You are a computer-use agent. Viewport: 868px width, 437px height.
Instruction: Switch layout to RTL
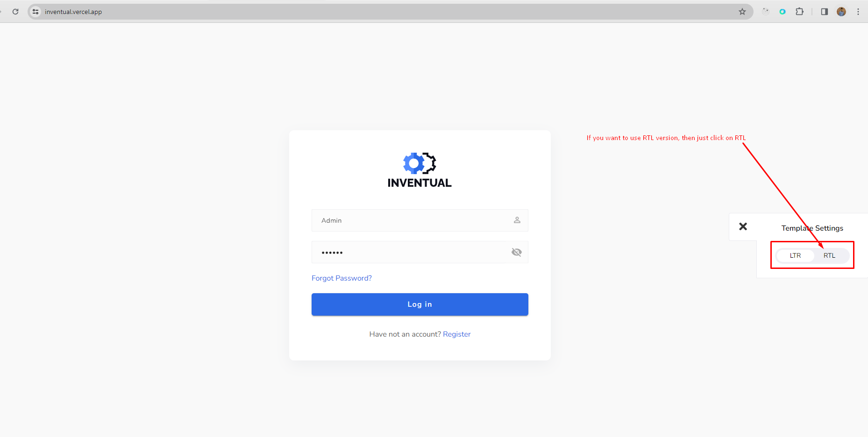click(x=829, y=255)
